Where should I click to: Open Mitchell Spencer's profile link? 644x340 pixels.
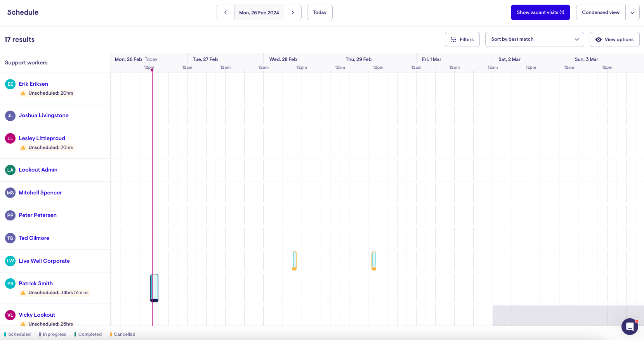pyautogui.click(x=40, y=193)
